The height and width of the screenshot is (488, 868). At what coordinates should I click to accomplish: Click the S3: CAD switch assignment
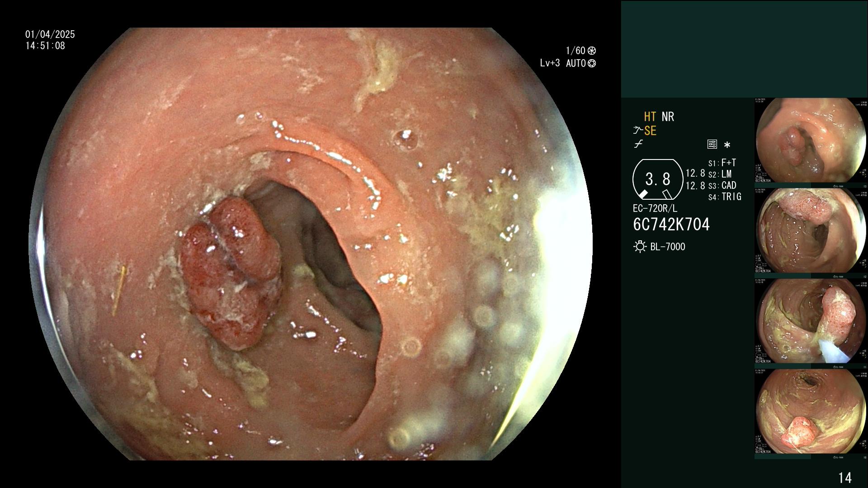[722, 185]
